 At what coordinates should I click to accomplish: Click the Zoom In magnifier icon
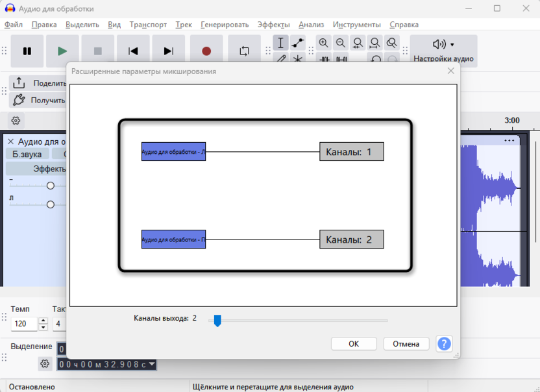coord(324,43)
